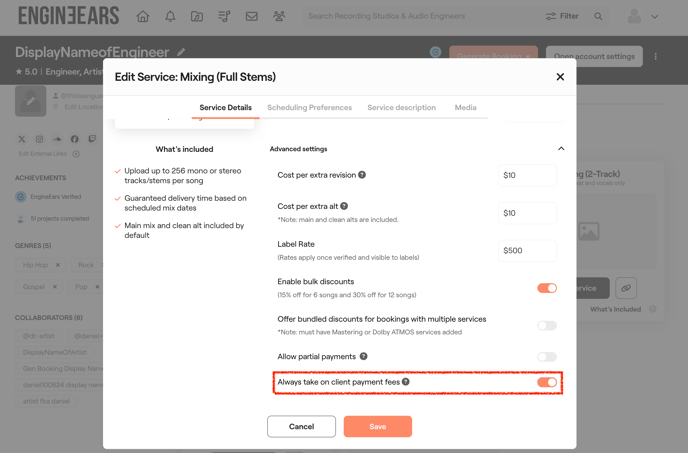This screenshot has height=453, width=688.
Task: Click the home icon in the top navigation
Action: (143, 17)
